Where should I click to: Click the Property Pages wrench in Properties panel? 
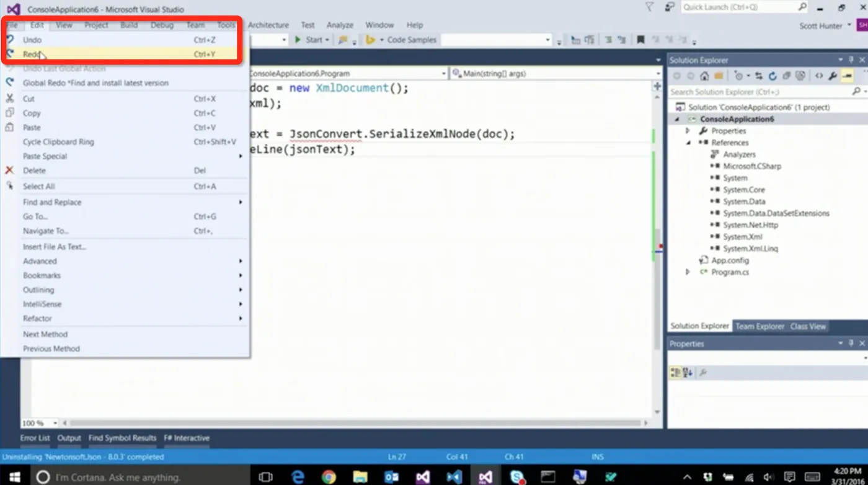[x=703, y=373]
